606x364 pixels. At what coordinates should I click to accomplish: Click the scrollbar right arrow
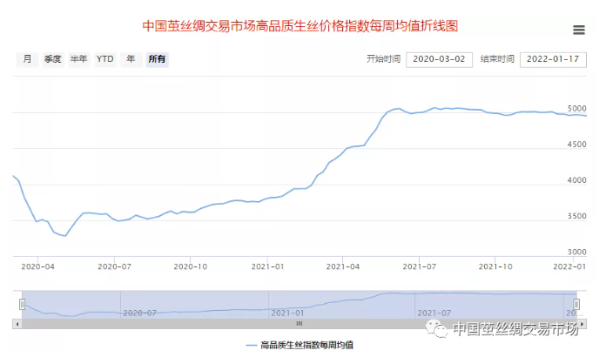[x=581, y=323]
